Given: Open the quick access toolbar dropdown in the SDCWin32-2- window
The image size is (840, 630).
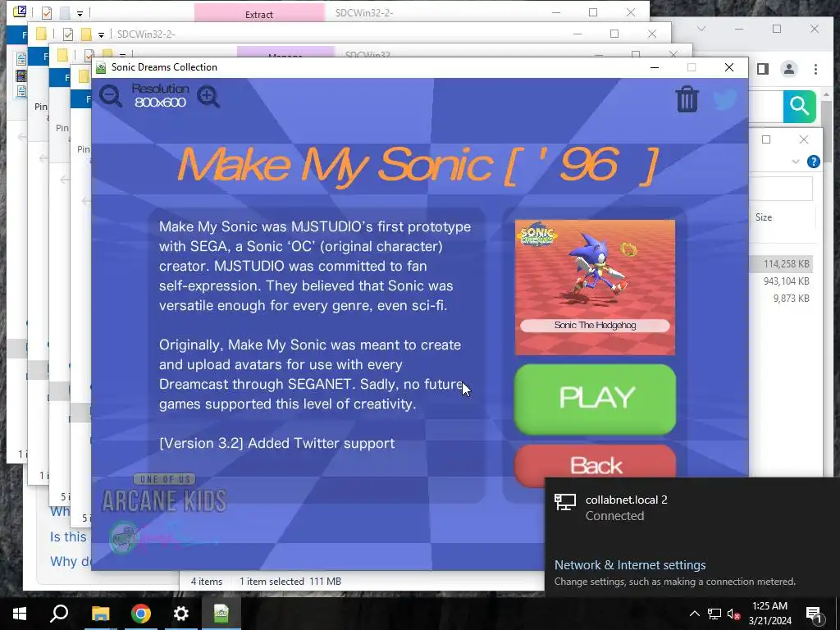Looking at the screenshot, I should pyautogui.click(x=101, y=34).
